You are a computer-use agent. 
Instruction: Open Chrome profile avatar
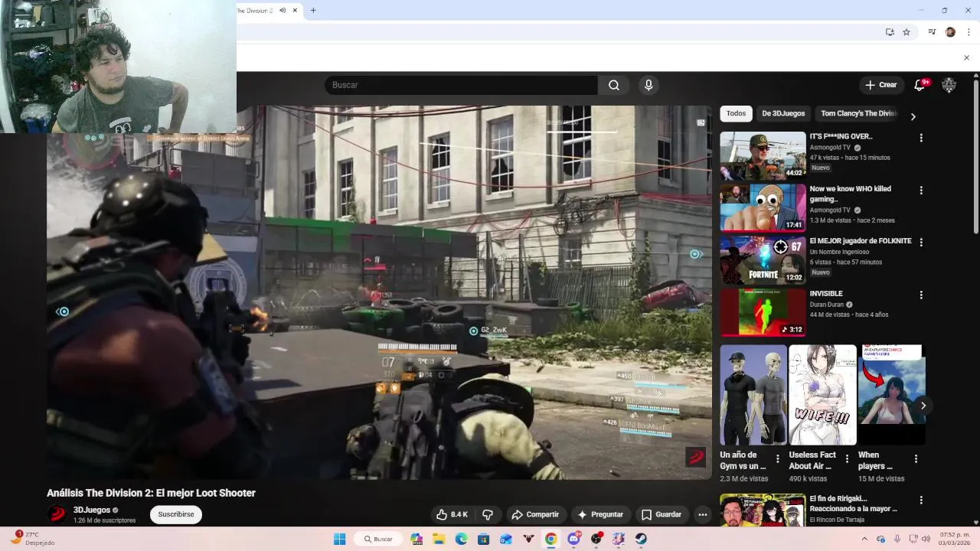(950, 32)
